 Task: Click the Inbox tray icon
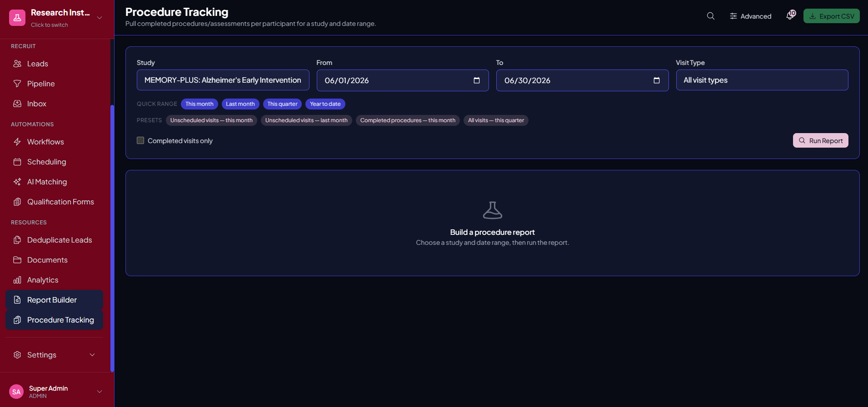click(17, 104)
